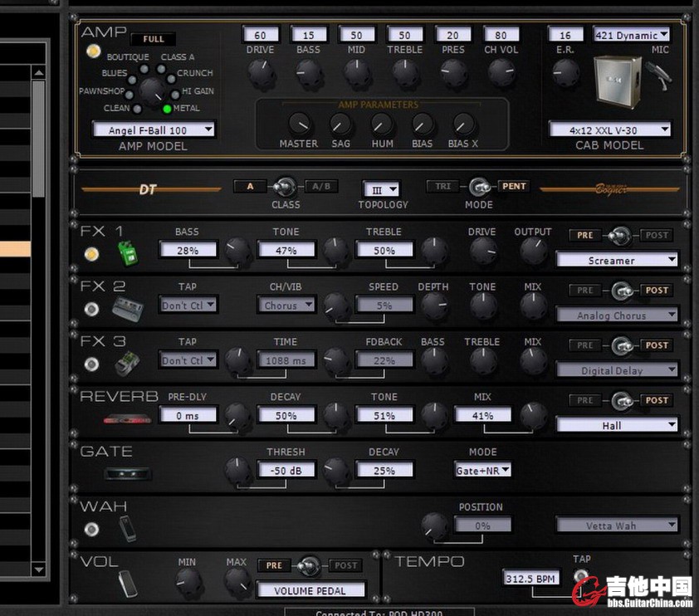Click the PENT mode label button
Screen dimensions: 699x616
514,186
